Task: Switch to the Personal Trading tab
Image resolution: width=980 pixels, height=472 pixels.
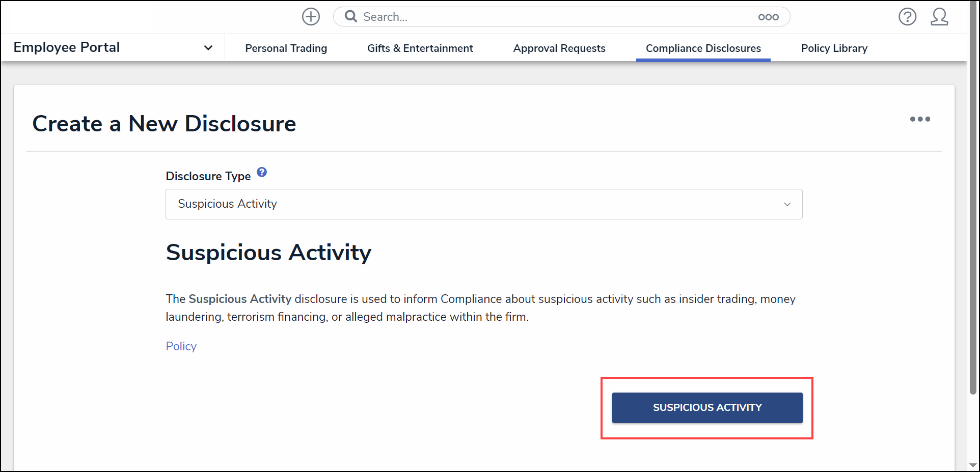Action: pyautogui.click(x=286, y=48)
